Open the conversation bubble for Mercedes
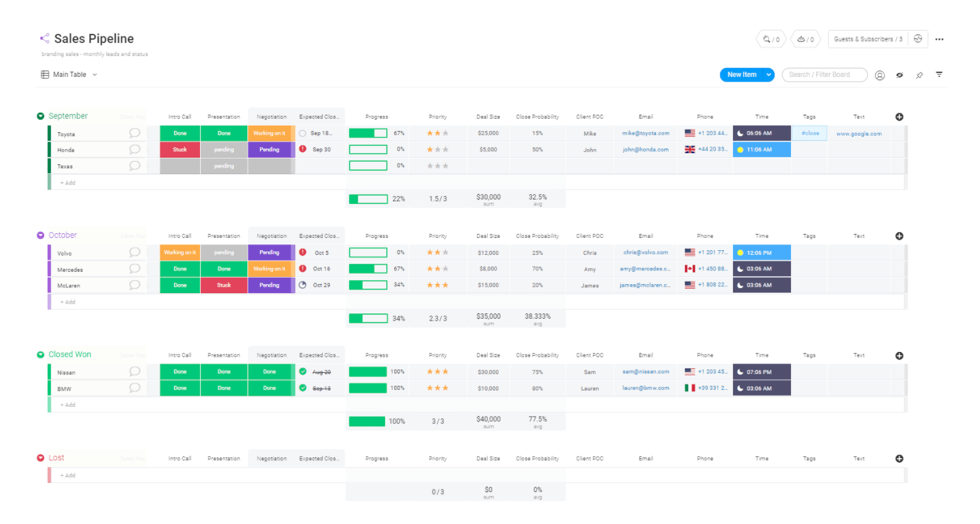This screenshot has height=524, width=980. (135, 269)
